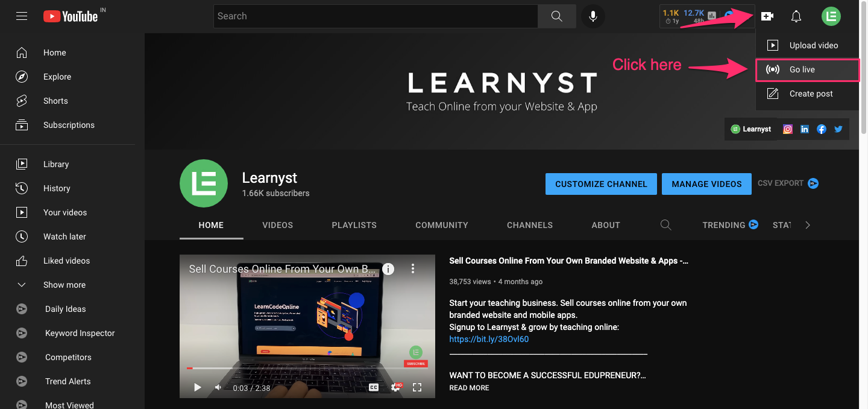Expand Show more in sidebar
This screenshot has height=409, width=868.
72,285
